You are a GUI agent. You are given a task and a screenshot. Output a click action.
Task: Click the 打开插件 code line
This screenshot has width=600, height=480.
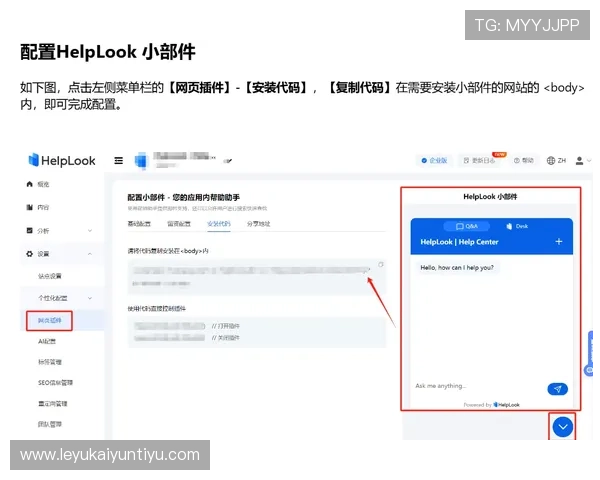click(187, 326)
